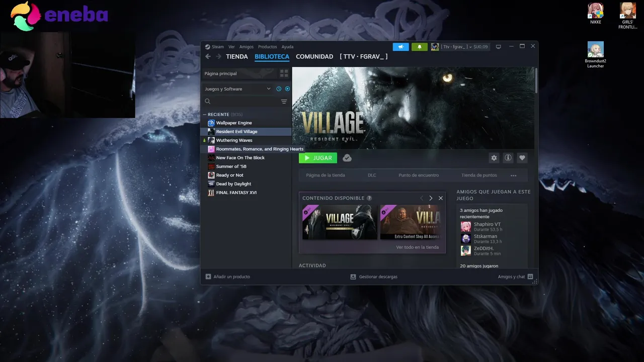Click the Gestionar descargas download icon

tap(353, 277)
